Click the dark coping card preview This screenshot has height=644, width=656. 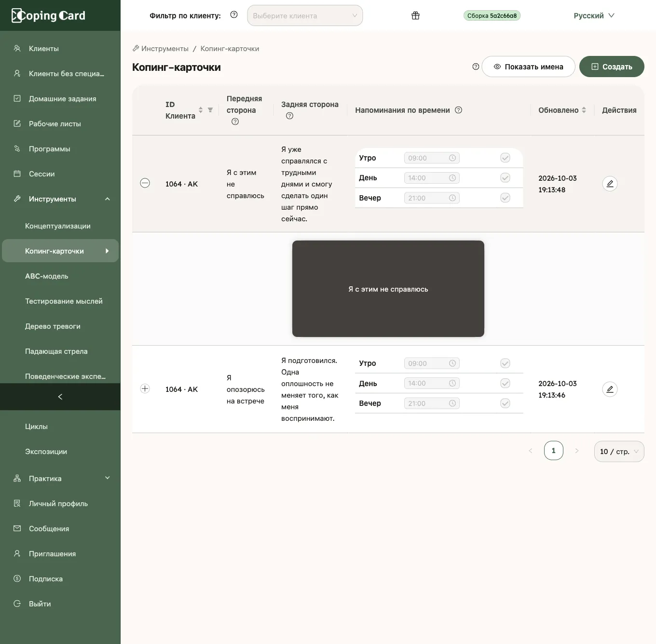[x=388, y=289]
